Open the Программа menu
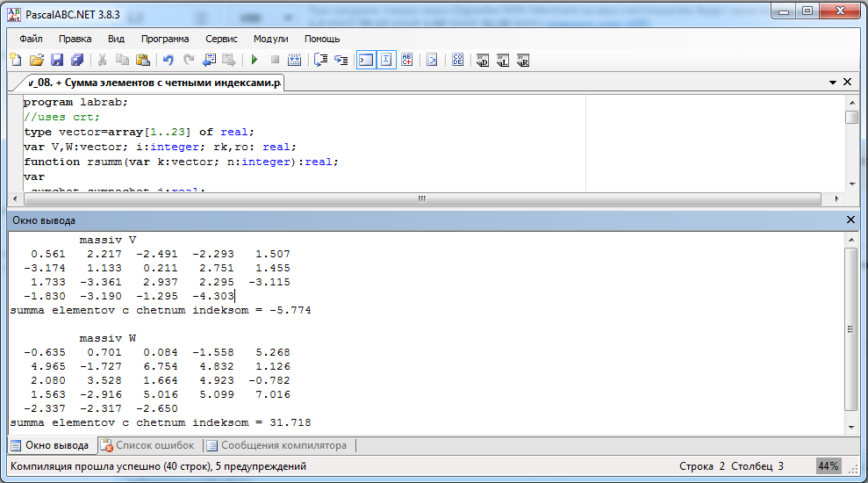Viewport: 868px width, 483px height. (x=165, y=39)
